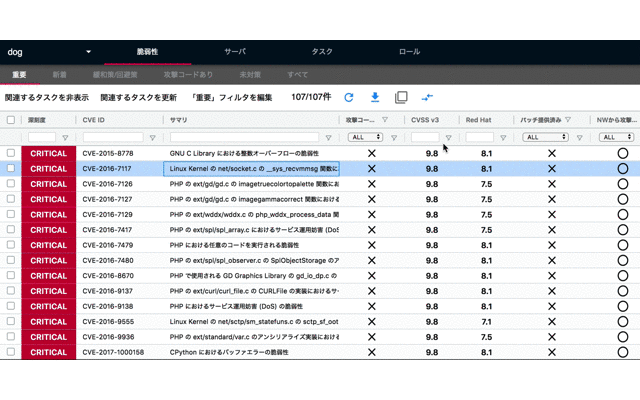Click the blue arrows column-swap icon
Screen dimensions: 640x400
427,97
